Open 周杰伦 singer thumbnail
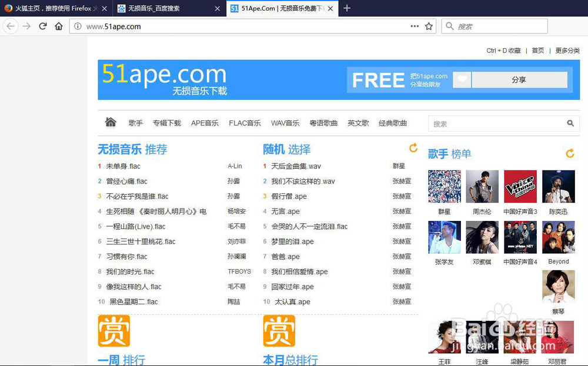 (482, 187)
